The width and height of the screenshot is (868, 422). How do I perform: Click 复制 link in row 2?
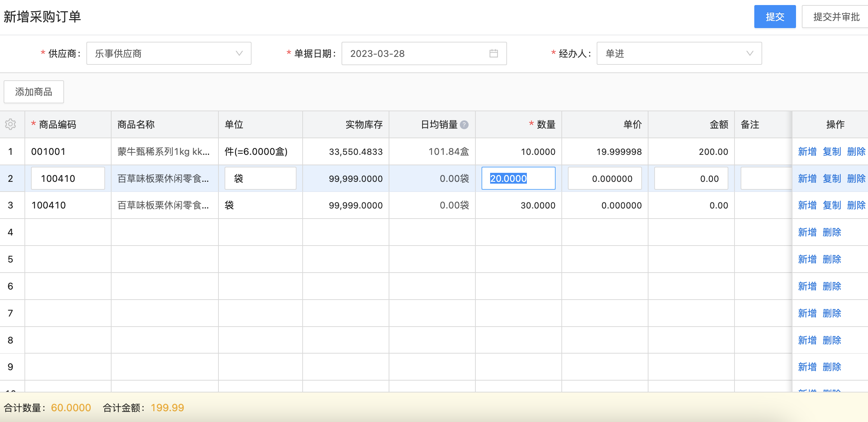[832, 179]
